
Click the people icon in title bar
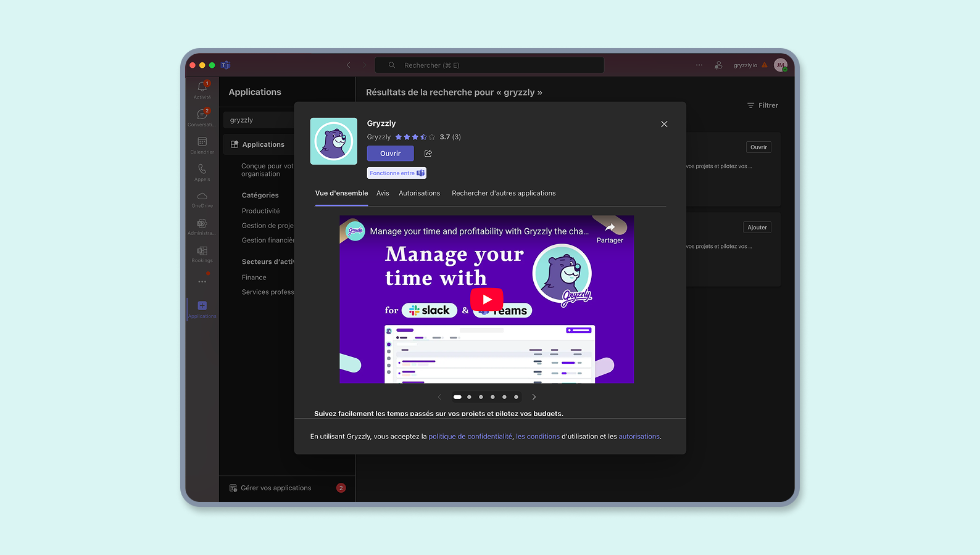(718, 65)
